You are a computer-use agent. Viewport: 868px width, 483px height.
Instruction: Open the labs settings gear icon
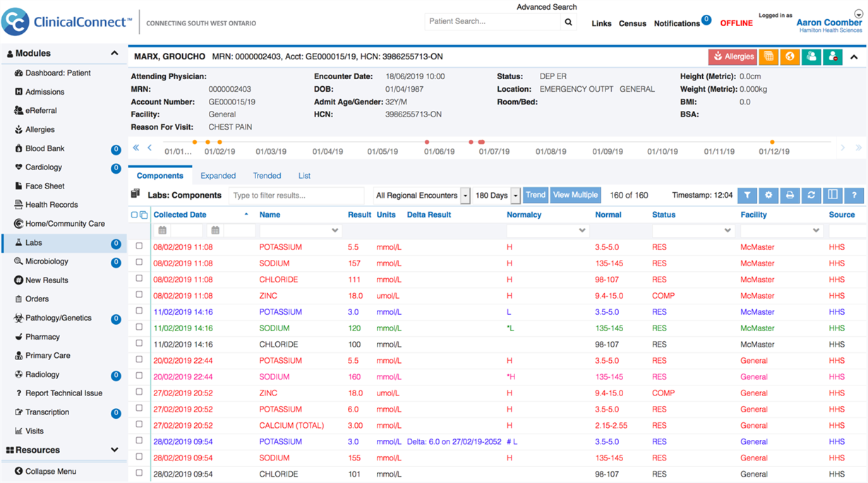pyautogui.click(x=768, y=196)
